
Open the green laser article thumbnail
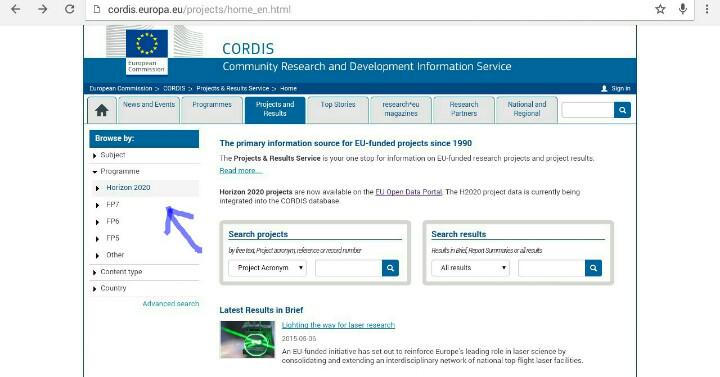point(248,339)
